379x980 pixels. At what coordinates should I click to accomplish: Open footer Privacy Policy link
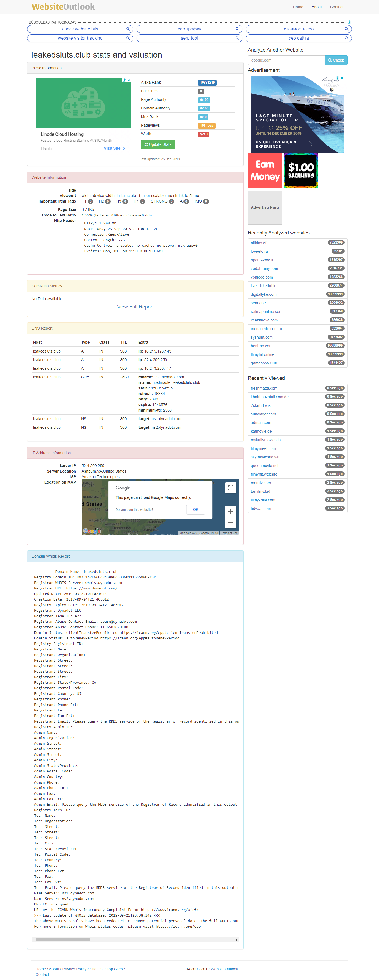pos(74,969)
